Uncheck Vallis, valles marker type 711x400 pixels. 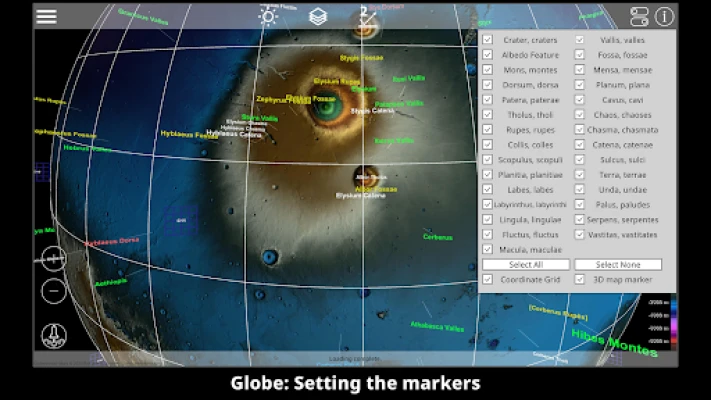[x=581, y=41]
